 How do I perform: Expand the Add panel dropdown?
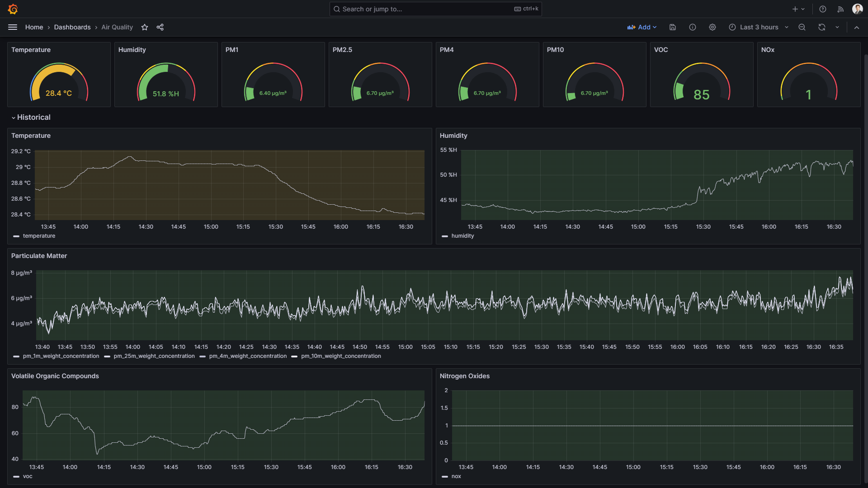(x=642, y=27)
